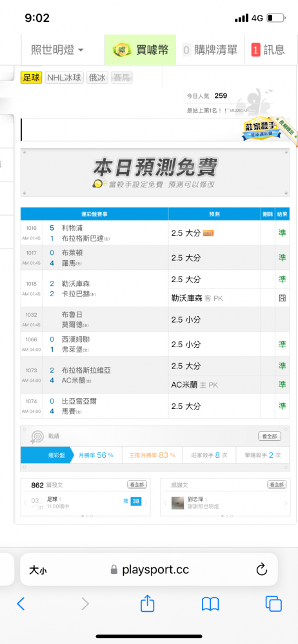Open the 照世明燈 account dropdown
This screenshot has height=644, width=298.
[x=57, y=50]
